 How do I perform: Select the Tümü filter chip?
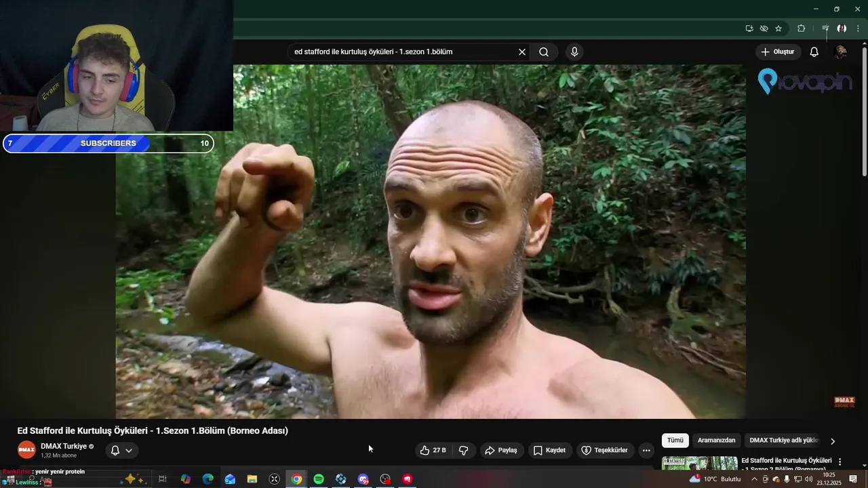(x=675, y=441)
